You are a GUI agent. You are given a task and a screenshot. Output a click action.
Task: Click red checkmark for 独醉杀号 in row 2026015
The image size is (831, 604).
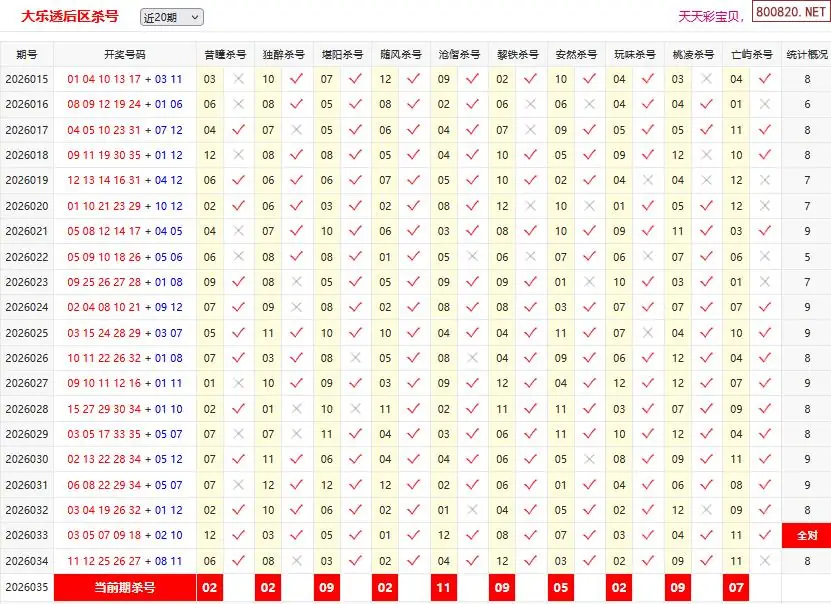(296, 79)
